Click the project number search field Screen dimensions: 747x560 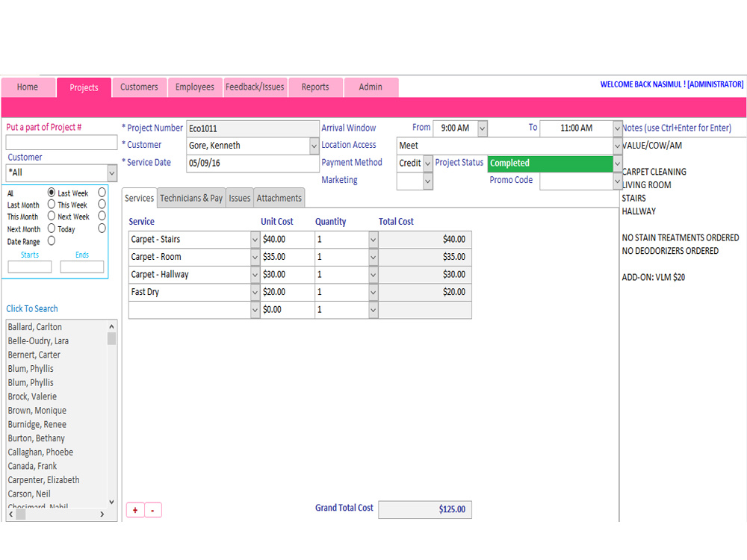61,143
